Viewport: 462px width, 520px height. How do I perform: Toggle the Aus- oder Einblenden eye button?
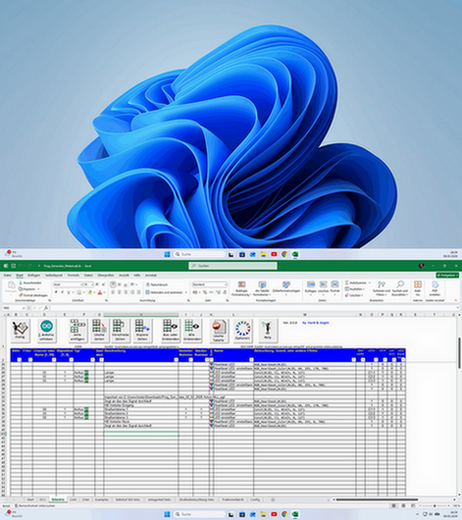170,330
